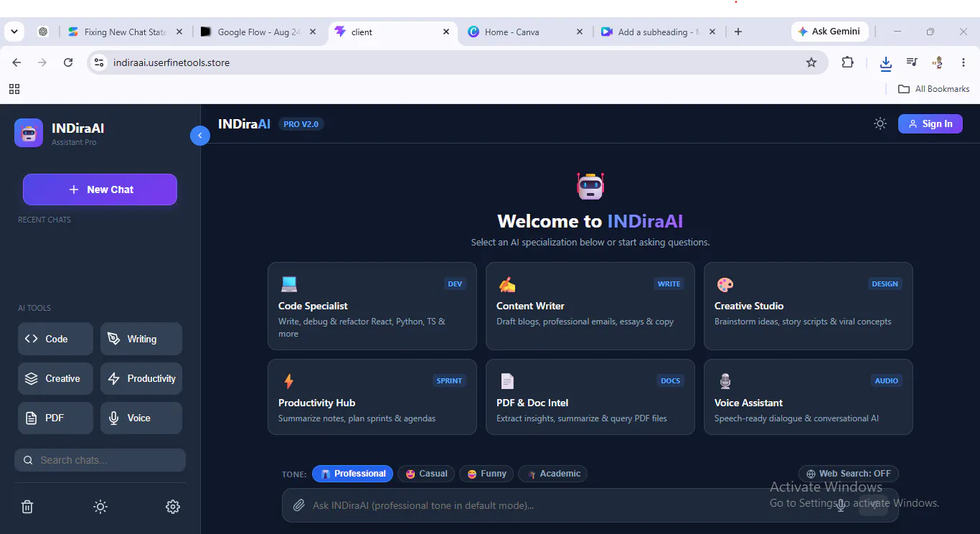
Task: Choose the Funny tone
Action: pyautogui.click(x=486, y=474)
